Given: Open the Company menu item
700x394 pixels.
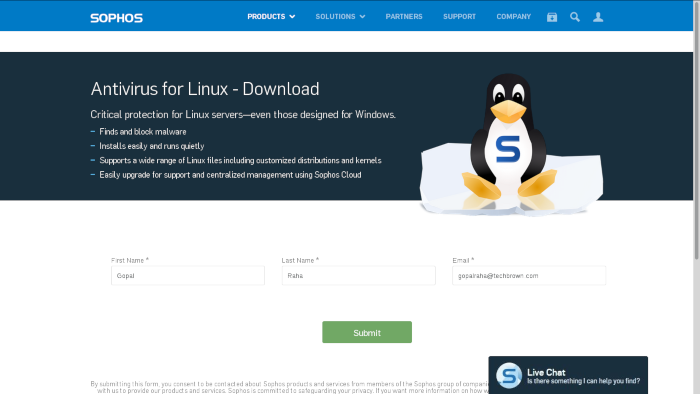Looking at the screenshot, I should tap(513, 17).
